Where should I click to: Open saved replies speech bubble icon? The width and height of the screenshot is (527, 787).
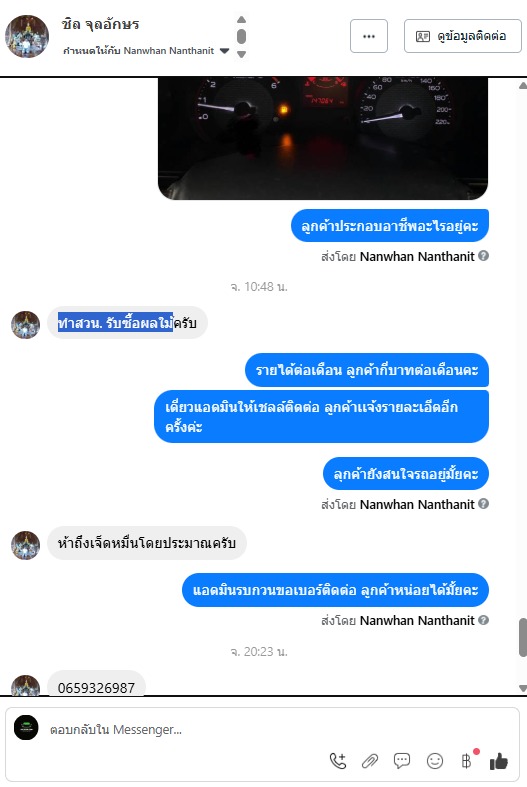point(402,761)
